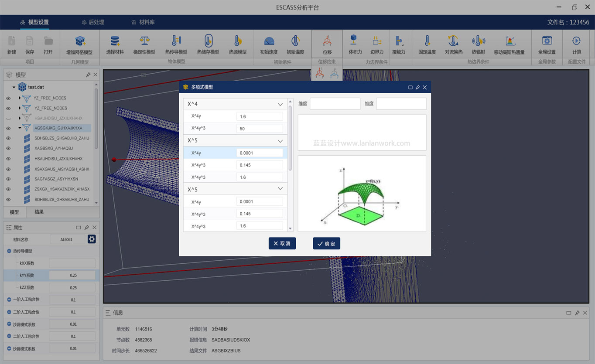This screenshot has width=595, height=364.
Task: Collapse the X^4 section in polynomial dialog
Action: tap(280, 104)
